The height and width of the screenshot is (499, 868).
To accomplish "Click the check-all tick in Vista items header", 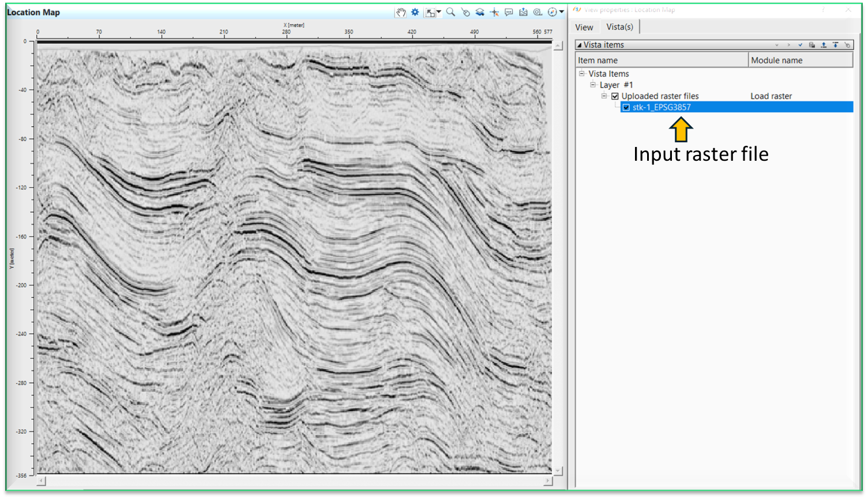I will pyautogui.click(x=800, y=45).
